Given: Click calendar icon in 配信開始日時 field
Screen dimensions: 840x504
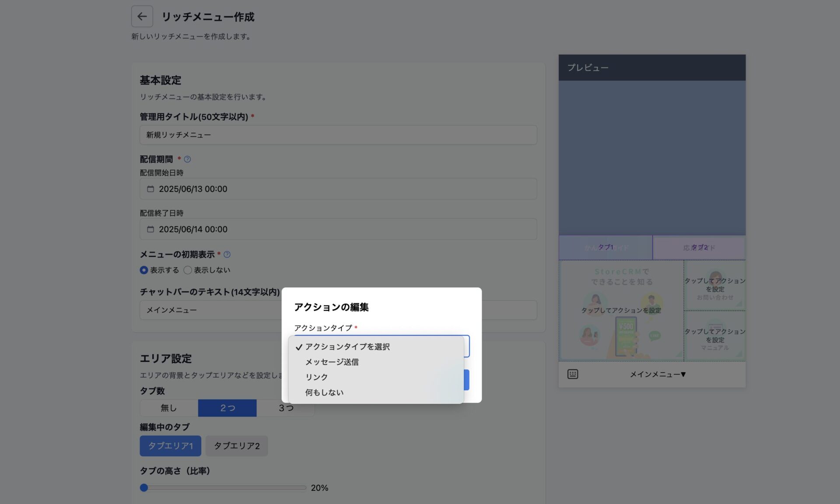Looking at the screenshot, I should tap(150, 189).
